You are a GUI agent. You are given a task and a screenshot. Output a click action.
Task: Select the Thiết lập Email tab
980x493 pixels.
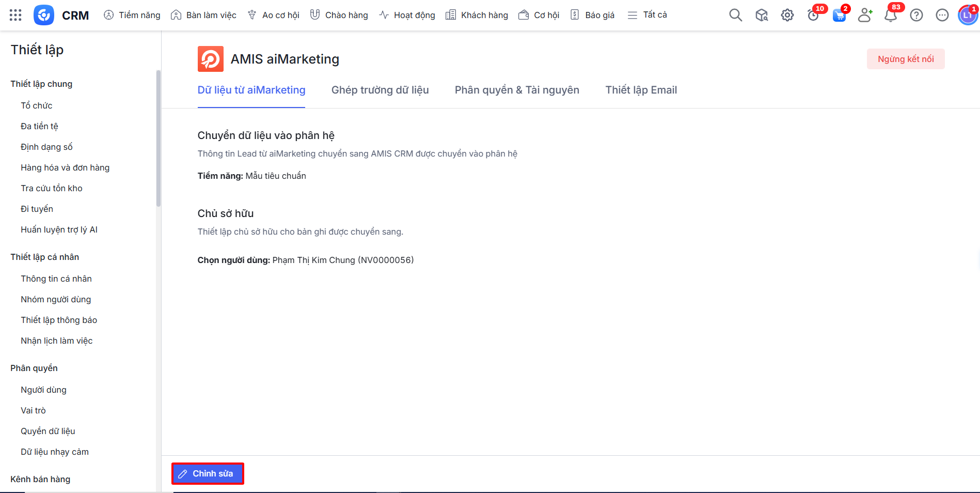point(641,90)
